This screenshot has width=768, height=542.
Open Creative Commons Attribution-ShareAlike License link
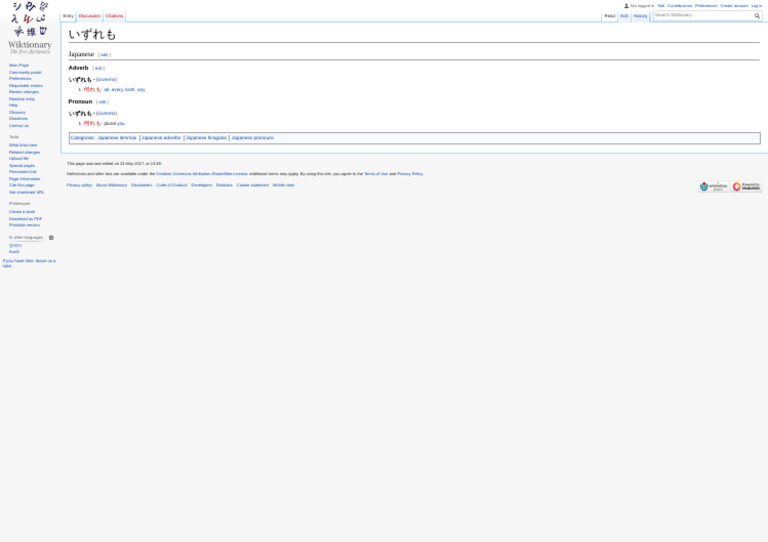(202, 174)
